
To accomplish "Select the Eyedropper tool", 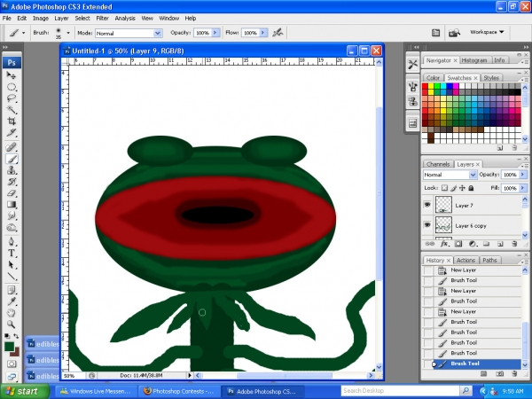I will (x=12, y=301).
